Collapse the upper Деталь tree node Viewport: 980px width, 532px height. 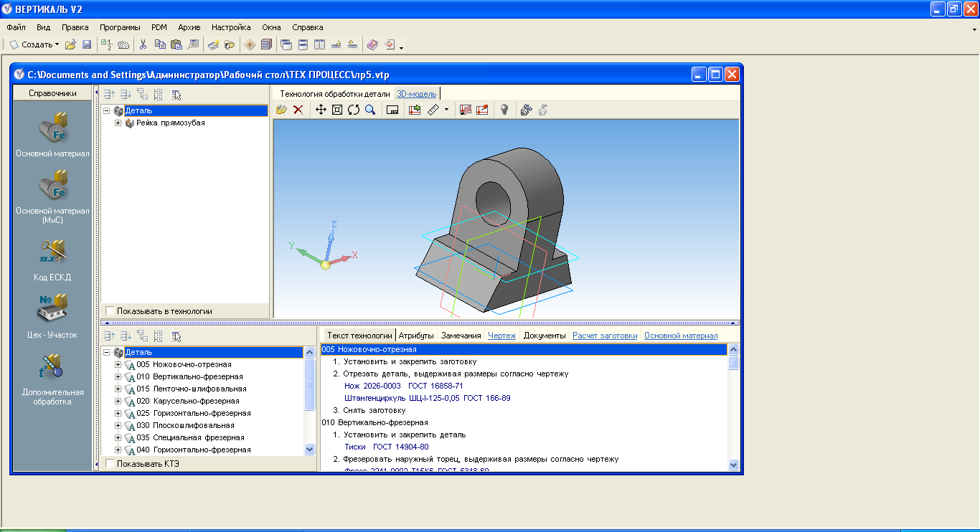106,110
